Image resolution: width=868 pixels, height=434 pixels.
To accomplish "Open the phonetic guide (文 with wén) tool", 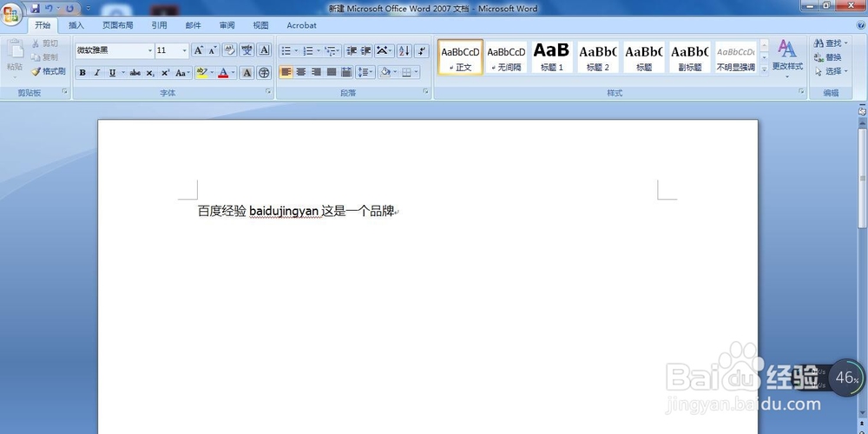I will (247, 50).
